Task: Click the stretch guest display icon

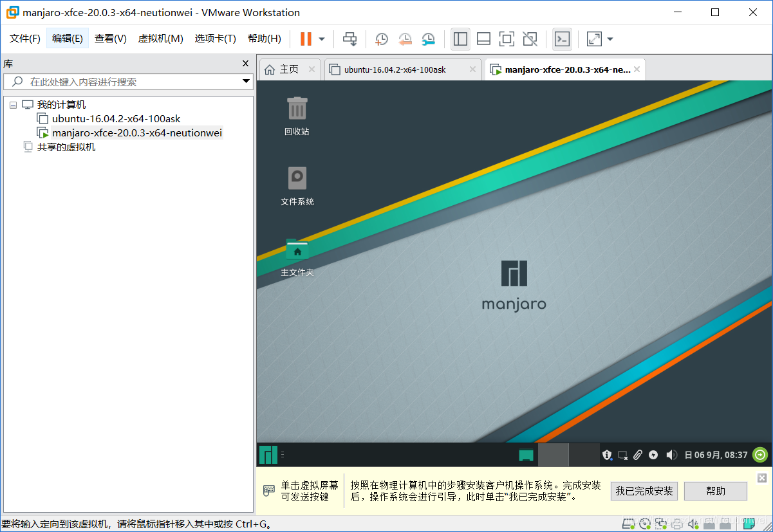Action: point(594,39)
